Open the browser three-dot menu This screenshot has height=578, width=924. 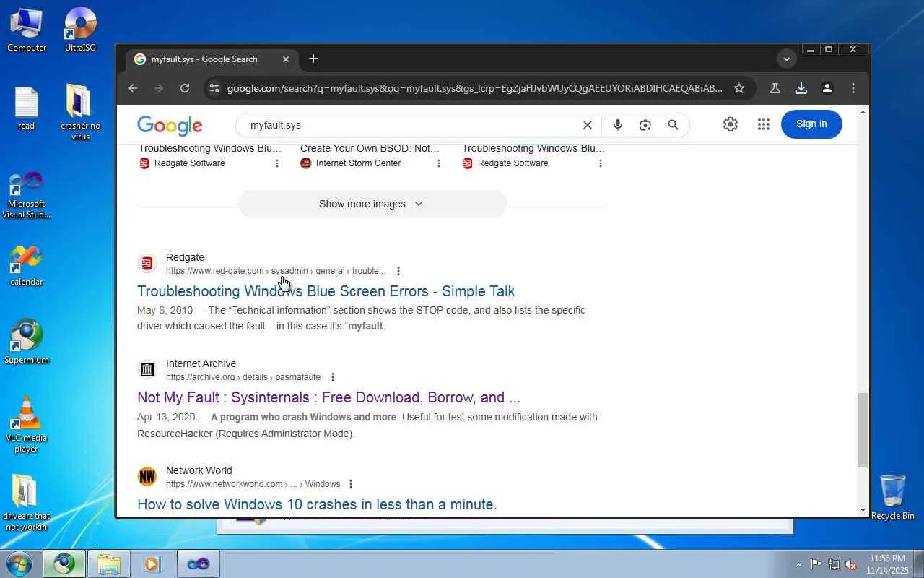pyautogui.click(x=853, y=88)
